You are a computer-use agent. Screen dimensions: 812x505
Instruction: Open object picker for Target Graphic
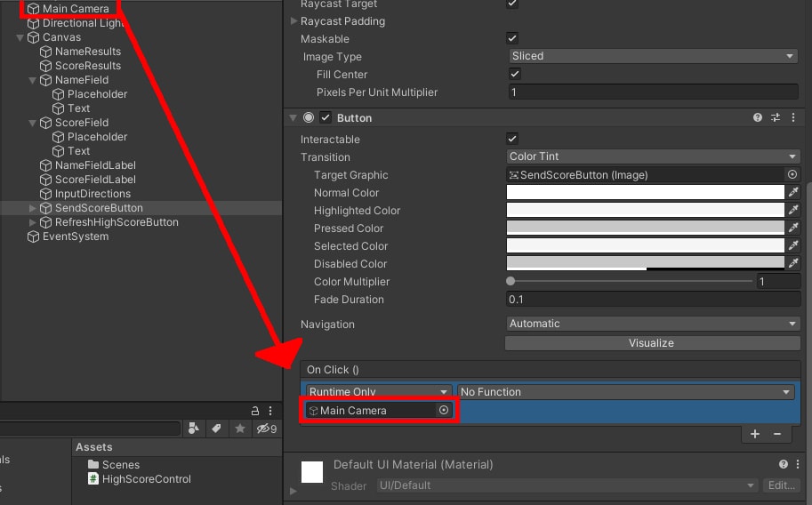coord(792,175)
